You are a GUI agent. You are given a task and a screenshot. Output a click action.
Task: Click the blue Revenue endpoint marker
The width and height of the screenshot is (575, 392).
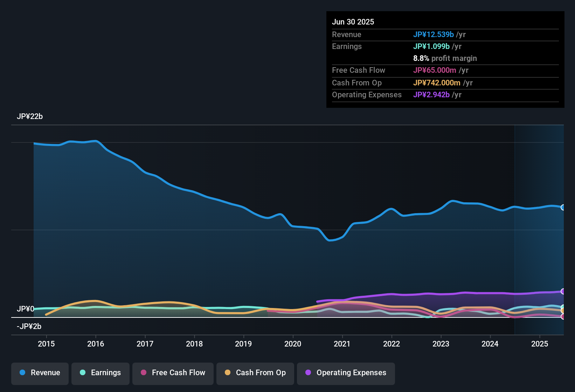click(x=563, y=207)
